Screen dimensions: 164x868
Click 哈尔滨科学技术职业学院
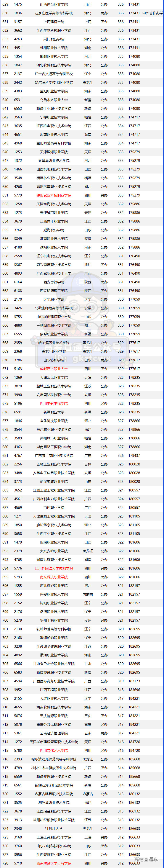coord(54,83)
